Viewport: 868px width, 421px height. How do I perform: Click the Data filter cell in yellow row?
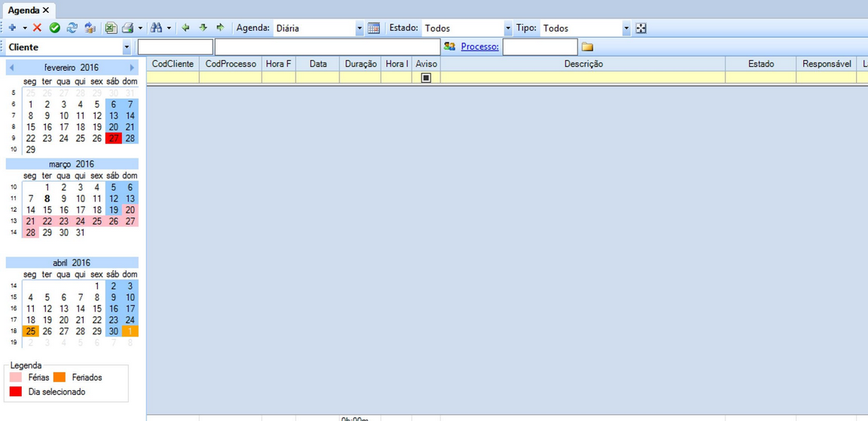317,78
